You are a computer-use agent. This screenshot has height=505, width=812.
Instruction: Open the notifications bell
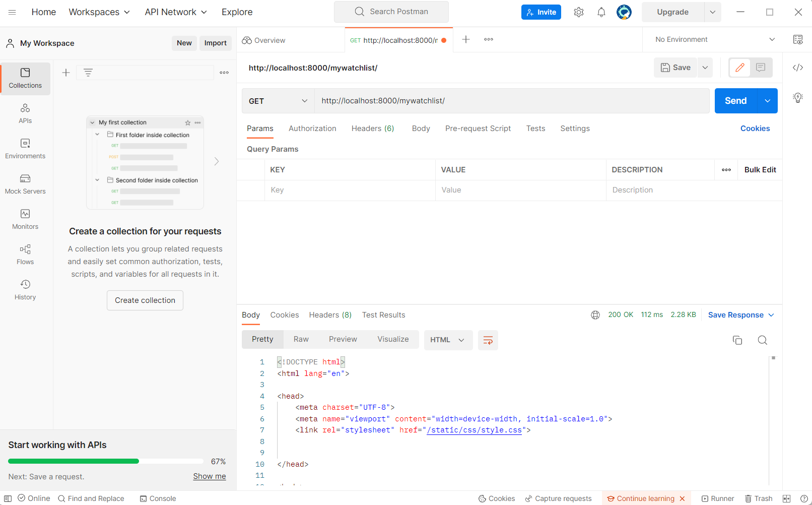(601, 12)
